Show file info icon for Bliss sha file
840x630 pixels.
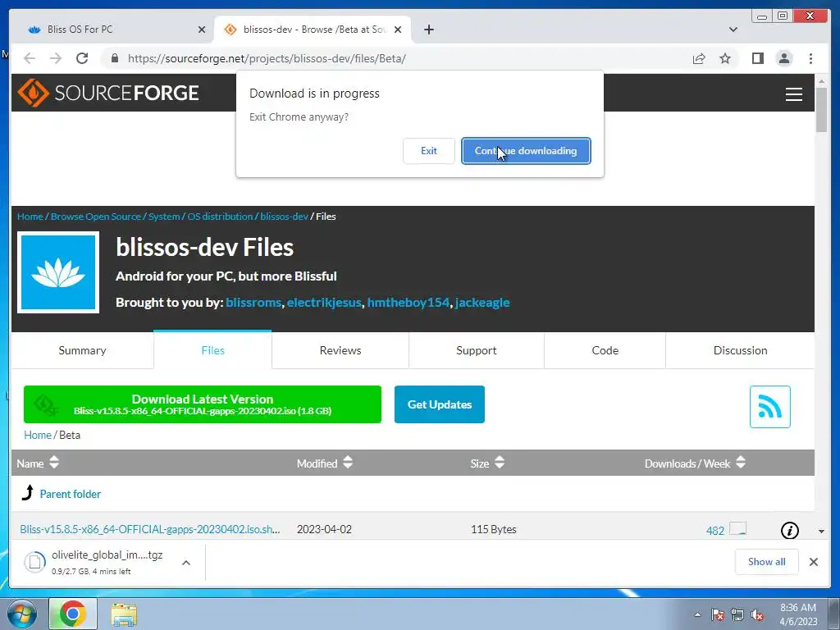pyautogui.click(x=790, y=531)
